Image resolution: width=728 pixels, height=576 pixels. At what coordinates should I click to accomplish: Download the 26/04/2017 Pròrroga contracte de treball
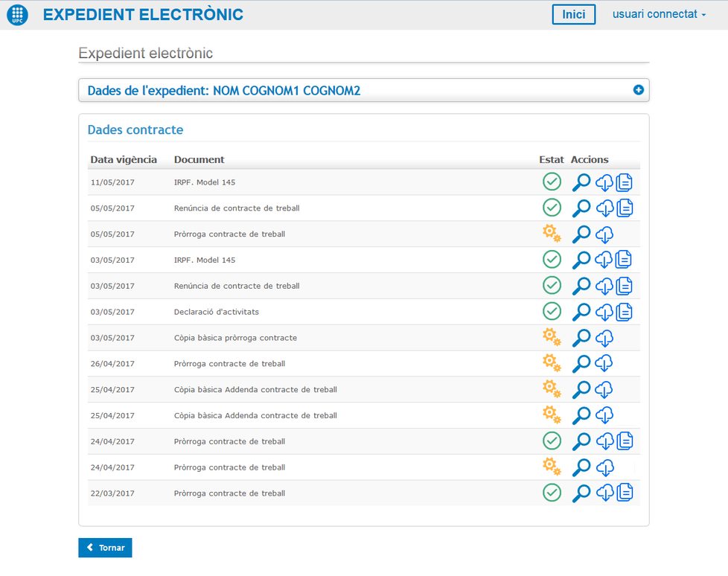coord(604,364)
